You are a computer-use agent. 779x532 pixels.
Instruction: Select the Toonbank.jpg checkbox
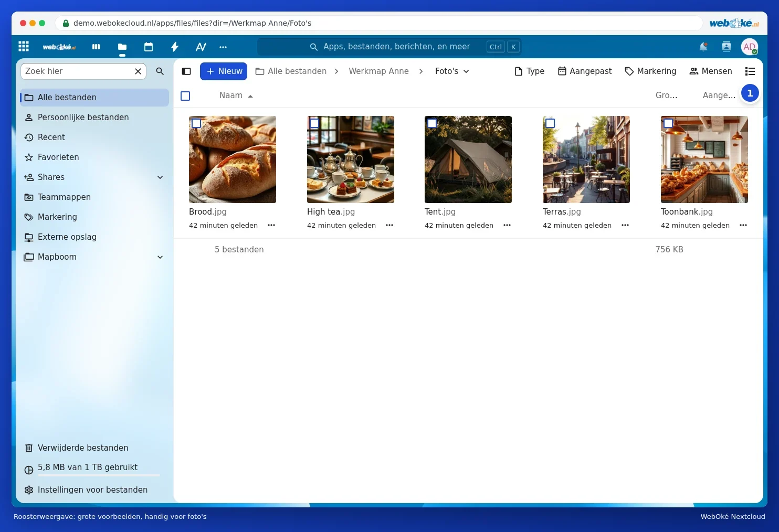point(668,123)
